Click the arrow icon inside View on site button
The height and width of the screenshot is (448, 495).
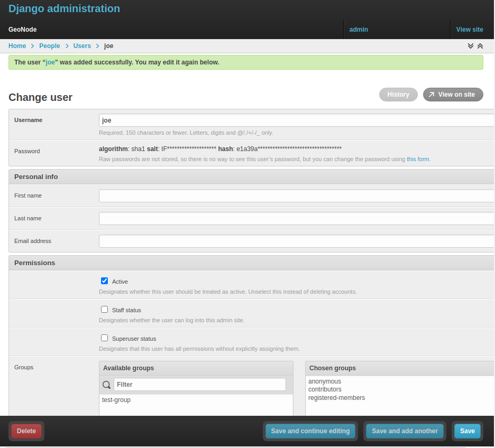click(x=433, y=94)
